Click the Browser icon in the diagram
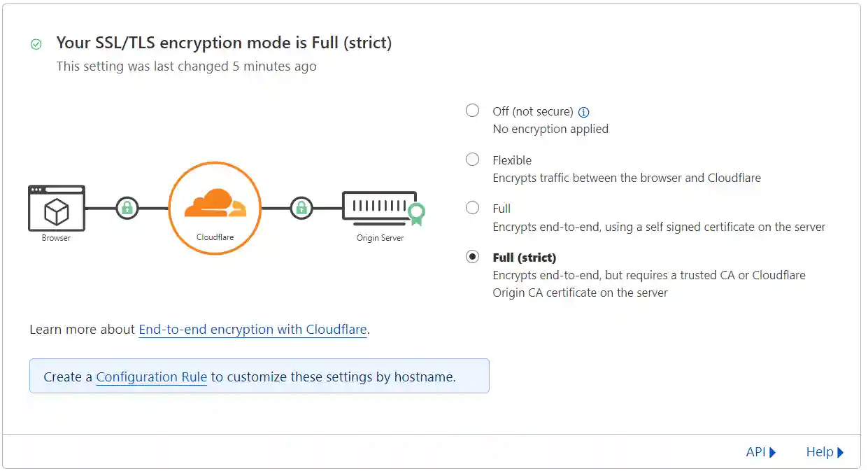868x471 pixels. point(56,210)
